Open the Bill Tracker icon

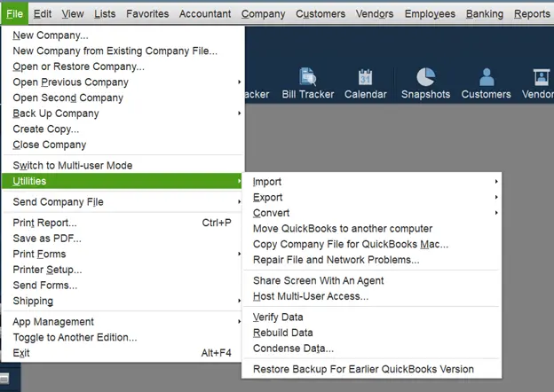pos(308,77)
